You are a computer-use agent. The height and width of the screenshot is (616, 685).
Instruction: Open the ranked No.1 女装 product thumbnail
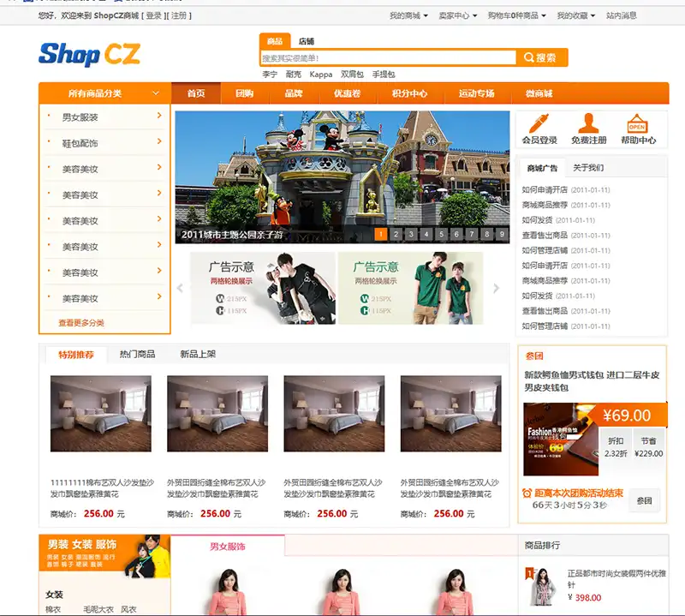pos(542,586)
